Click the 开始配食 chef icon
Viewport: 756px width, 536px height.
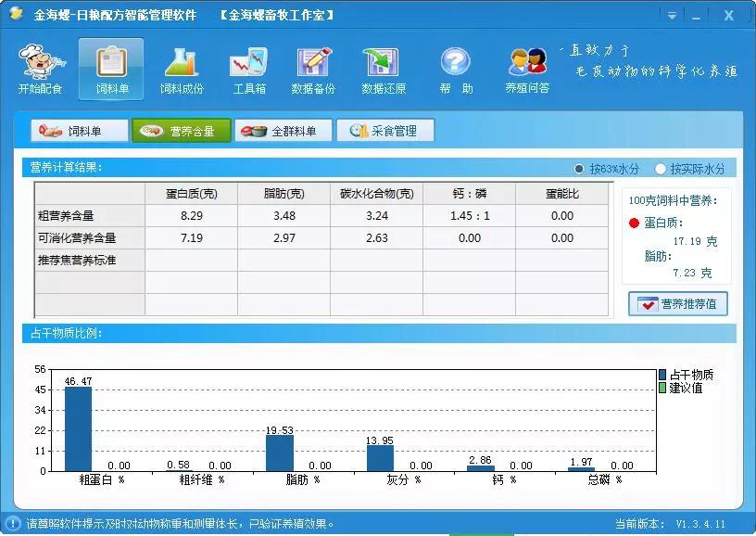[40, 63]
